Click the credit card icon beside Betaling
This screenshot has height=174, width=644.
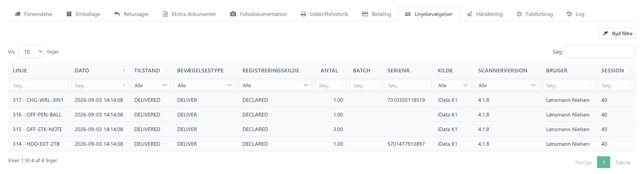click(365, 14)
